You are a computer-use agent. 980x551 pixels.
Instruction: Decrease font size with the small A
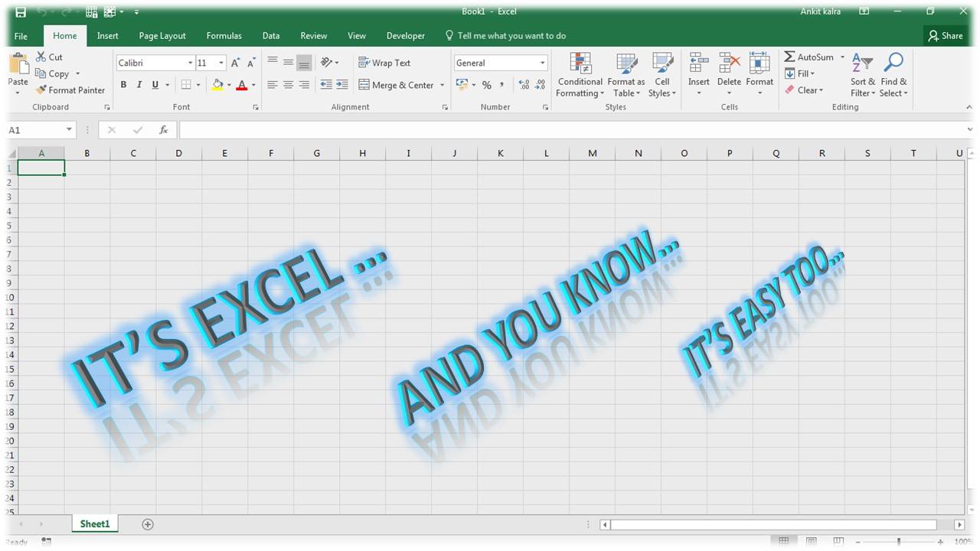click(251, 63)
